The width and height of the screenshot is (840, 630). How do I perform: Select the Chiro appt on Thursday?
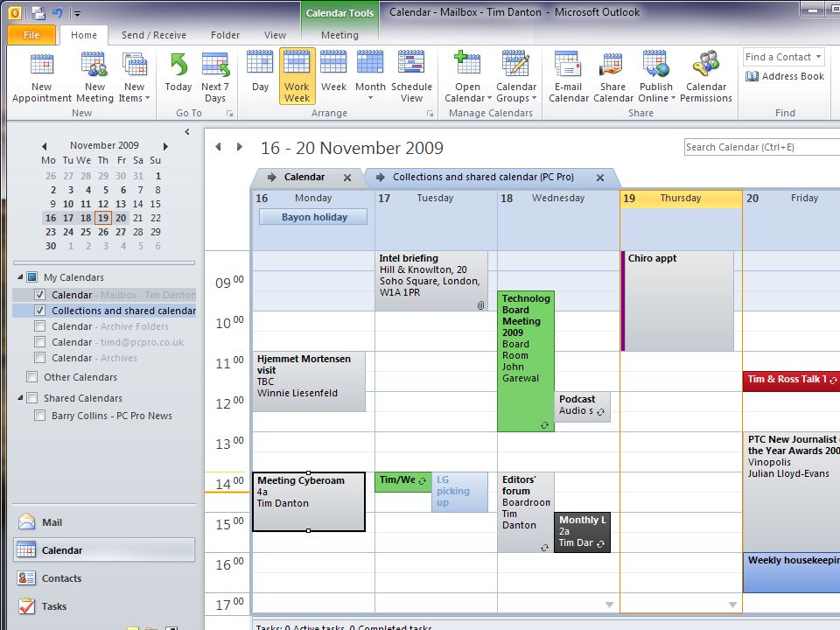click(677, 300)
